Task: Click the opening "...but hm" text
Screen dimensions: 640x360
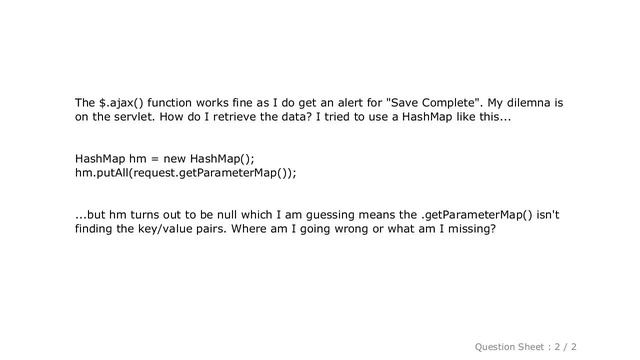Action: [x=101, y=215]
